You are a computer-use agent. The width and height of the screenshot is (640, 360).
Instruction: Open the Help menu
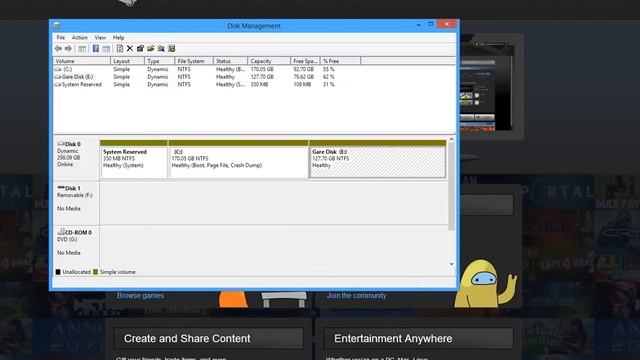pyautogui.click(x=118, y=38)
